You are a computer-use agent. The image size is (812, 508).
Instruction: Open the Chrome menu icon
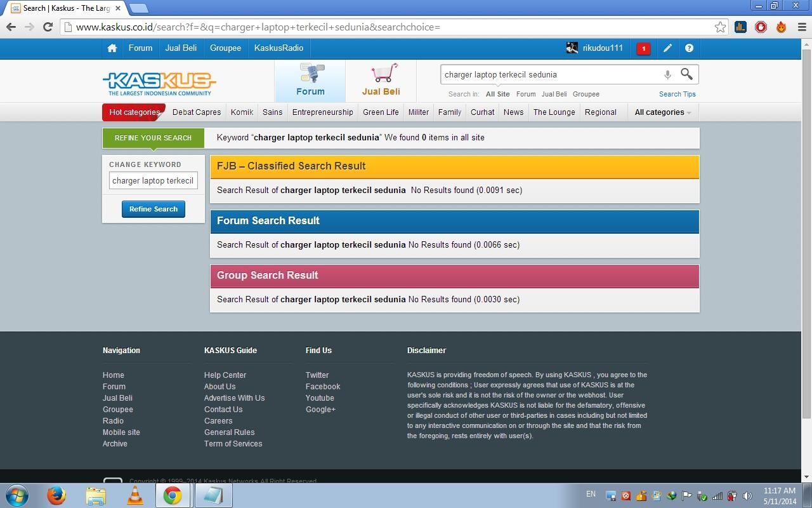point(801,27)
